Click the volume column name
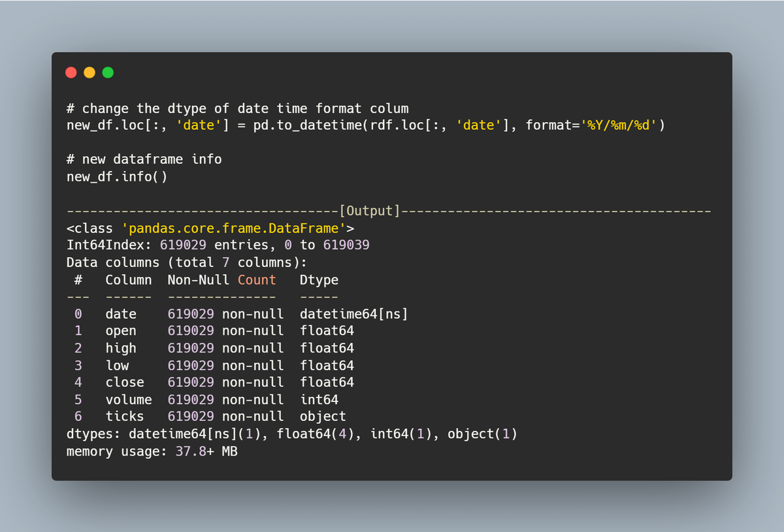 (129, 399)
